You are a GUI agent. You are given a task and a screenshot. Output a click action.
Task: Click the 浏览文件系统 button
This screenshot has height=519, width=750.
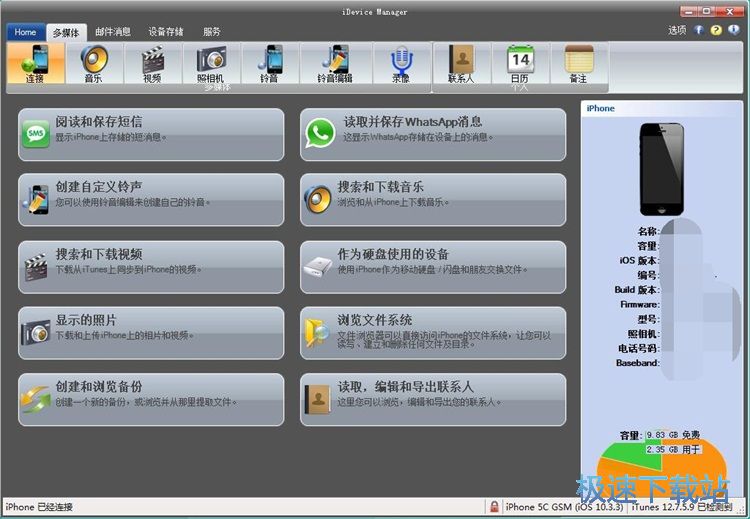[433, 333]
